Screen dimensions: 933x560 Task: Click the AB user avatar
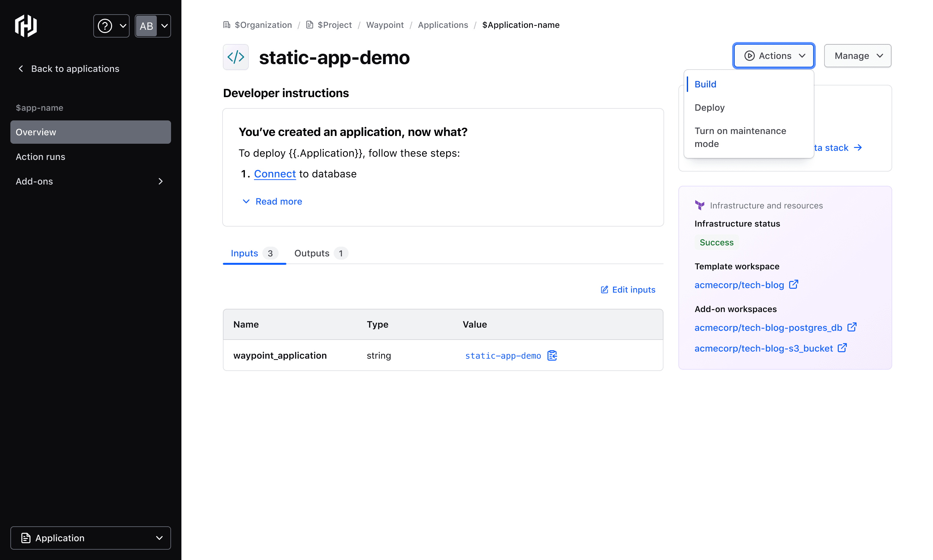[x=146, y=26]
